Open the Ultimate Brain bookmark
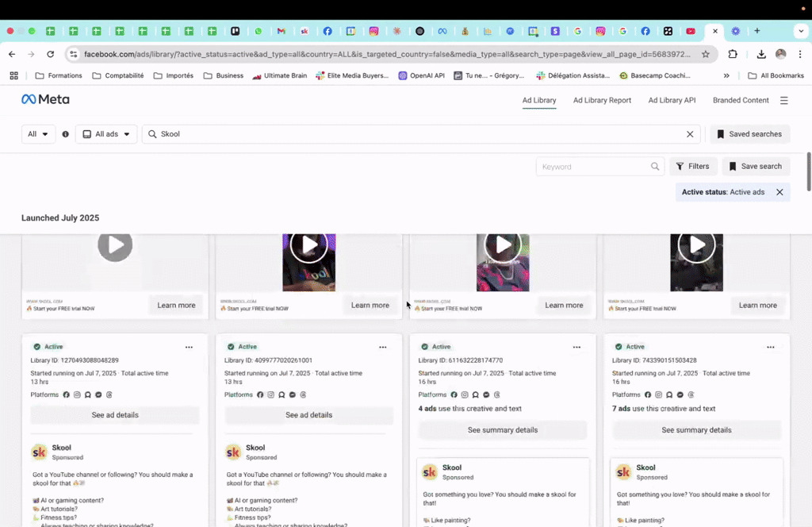 pos(280,75)
